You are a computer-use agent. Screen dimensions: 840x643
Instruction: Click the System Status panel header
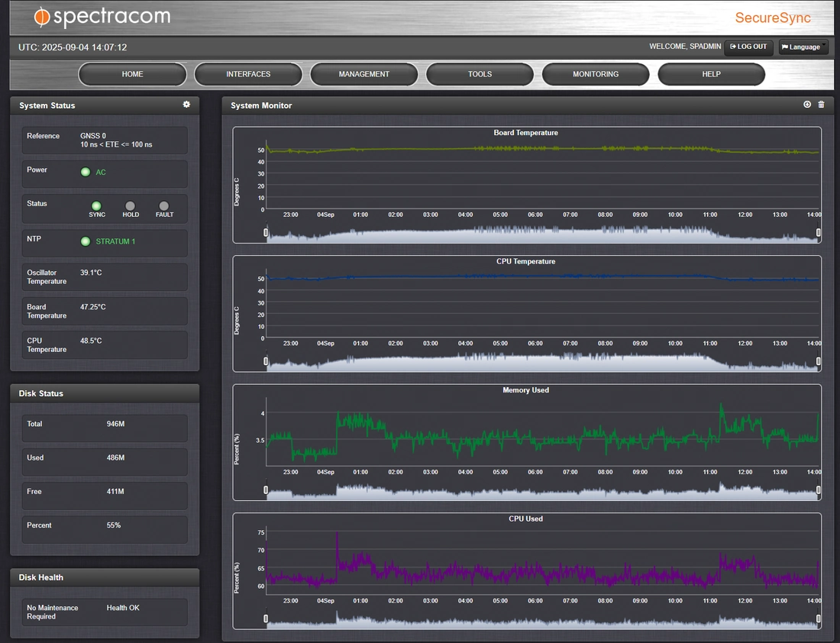[x=105, y=105]
